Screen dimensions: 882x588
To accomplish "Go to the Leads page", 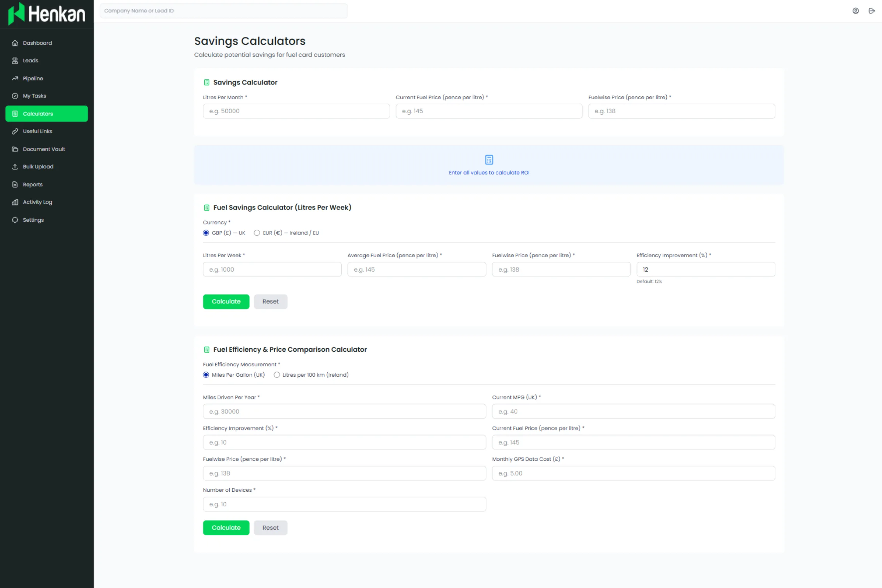I will 31,60.
